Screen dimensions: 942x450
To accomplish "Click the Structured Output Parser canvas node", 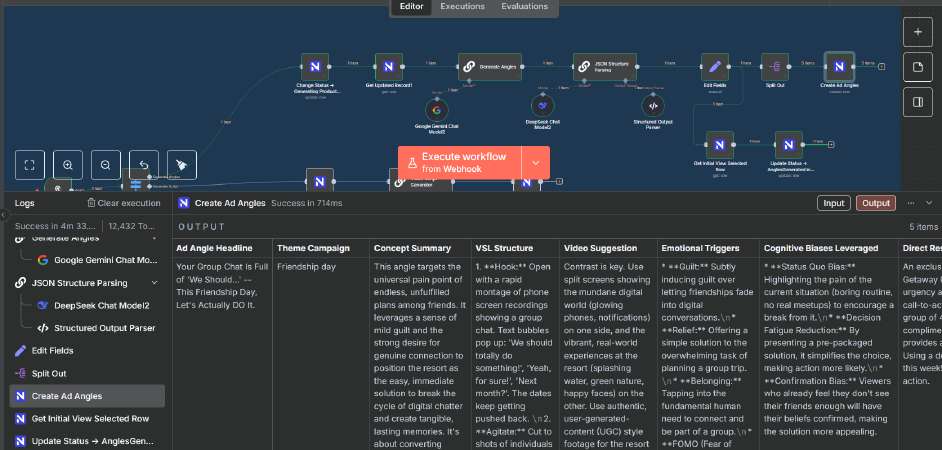I will [653, 106].
